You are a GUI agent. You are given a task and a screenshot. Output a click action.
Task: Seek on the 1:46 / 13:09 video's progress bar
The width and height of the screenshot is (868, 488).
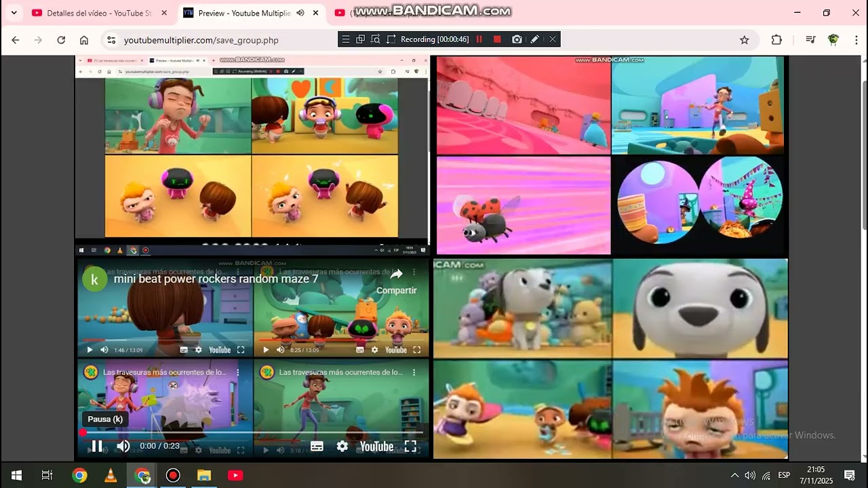point(165,340)
